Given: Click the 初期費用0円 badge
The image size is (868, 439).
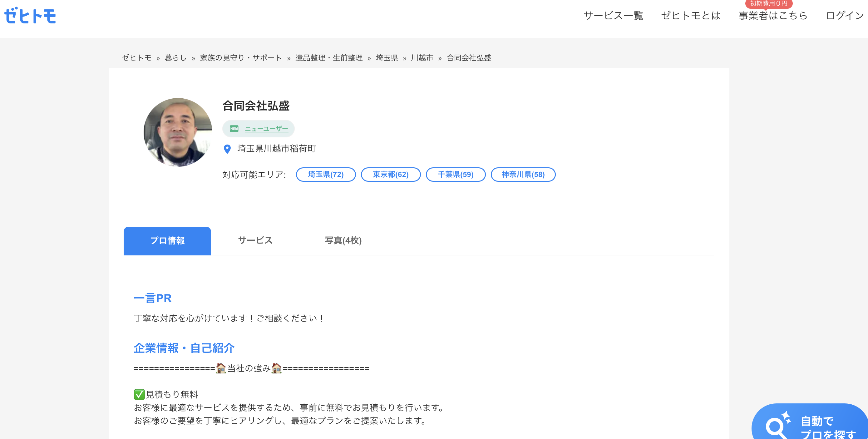Looking at the screenshot, I should click(769, 4).
